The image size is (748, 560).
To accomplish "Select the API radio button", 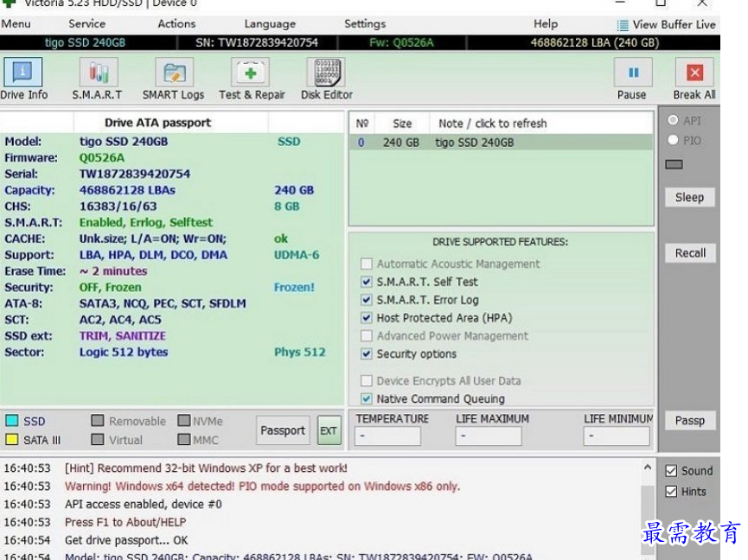I will point(673,120).
